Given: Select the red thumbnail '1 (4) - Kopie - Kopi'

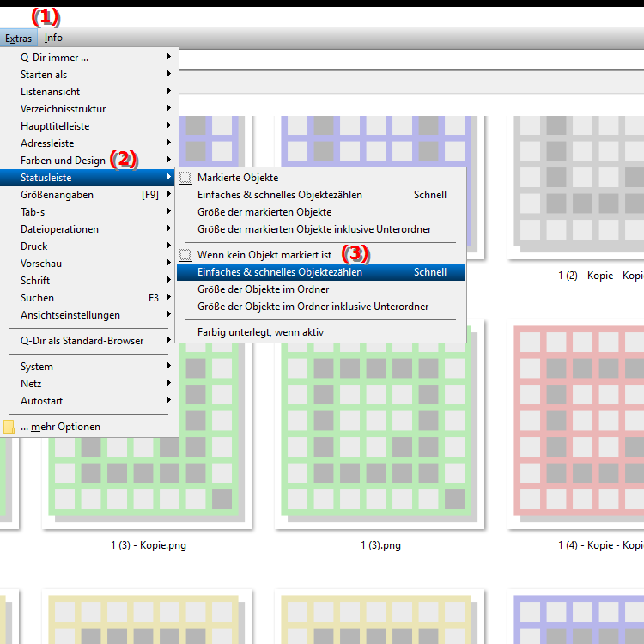Looking at the screenshot, I should (x=576, y=424).
